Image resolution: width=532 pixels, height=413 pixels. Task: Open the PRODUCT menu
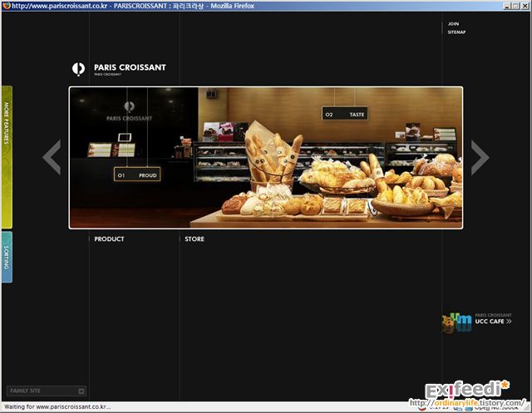(109, 239)
